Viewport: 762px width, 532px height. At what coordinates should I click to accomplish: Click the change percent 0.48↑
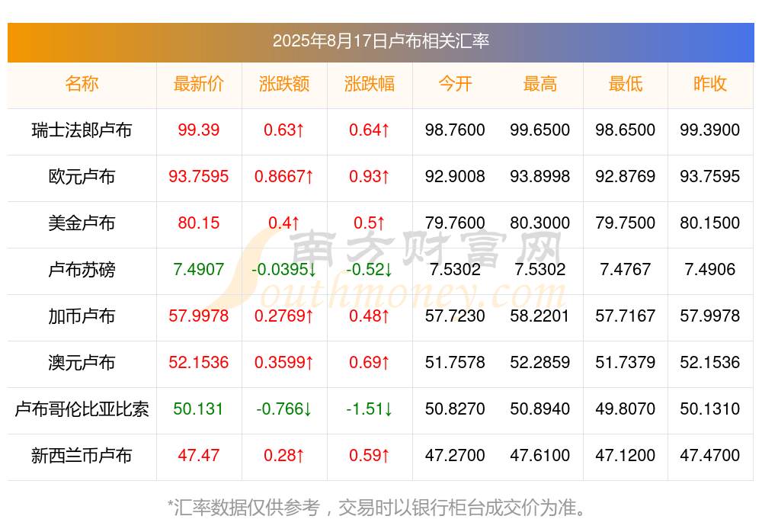[x=370, y=316]
